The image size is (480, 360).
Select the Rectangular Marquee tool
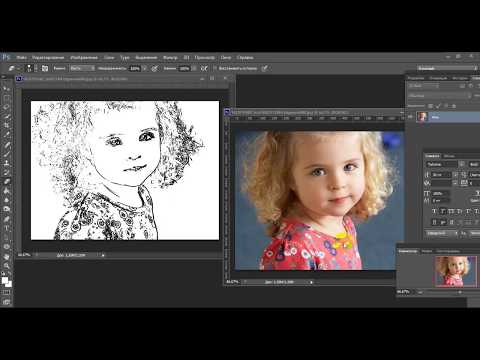[x=6, y=98]
